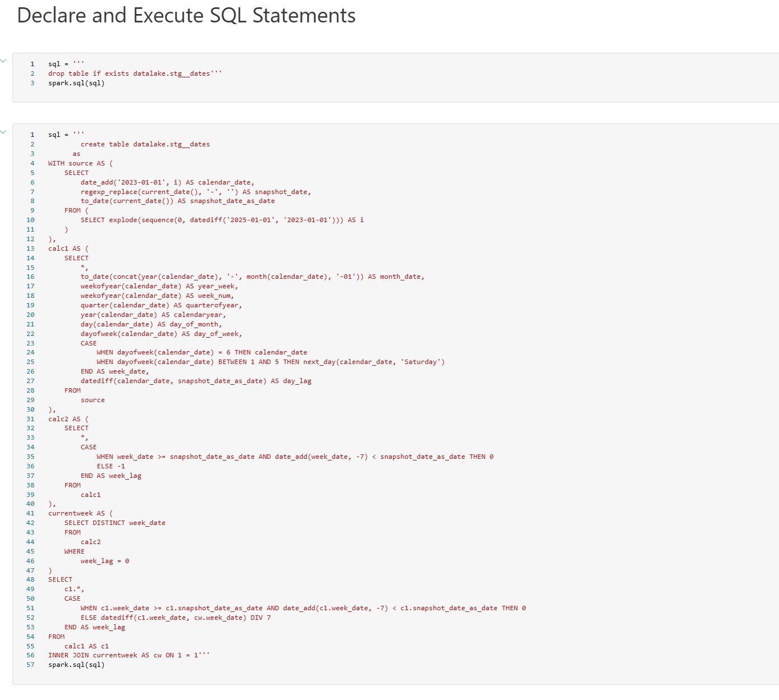Screen dimensions: 779x700
Task: Click the datediff ... AS day_lag line
Action: click(x=196, y=381)
